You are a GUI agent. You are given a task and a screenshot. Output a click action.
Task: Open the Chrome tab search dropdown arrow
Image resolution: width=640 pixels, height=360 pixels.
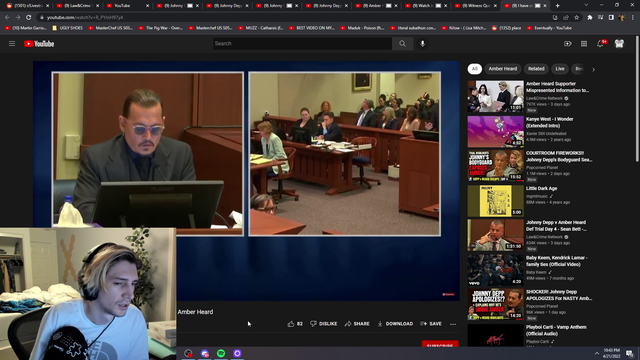pyautogui.click(x=586, y=5)
